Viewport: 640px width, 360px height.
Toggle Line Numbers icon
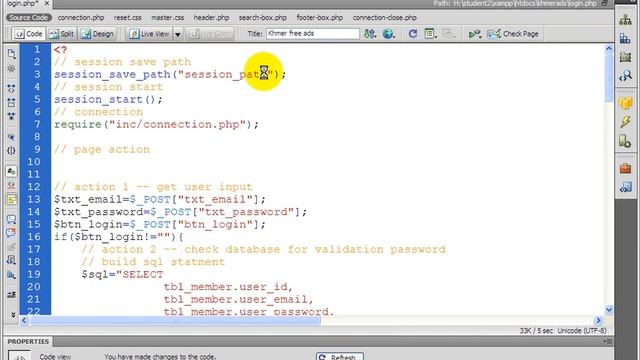11,171
